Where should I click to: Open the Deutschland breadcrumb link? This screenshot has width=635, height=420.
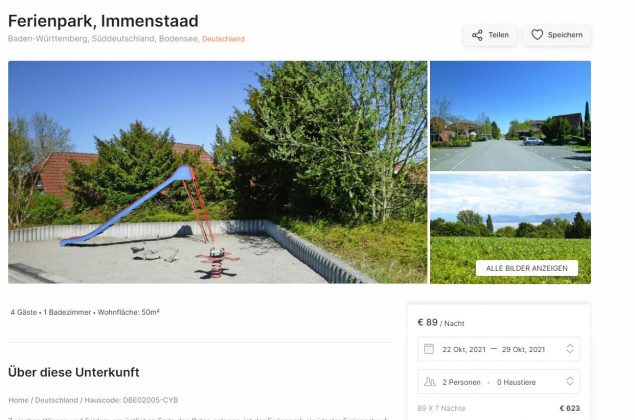[x=56, y=400]
